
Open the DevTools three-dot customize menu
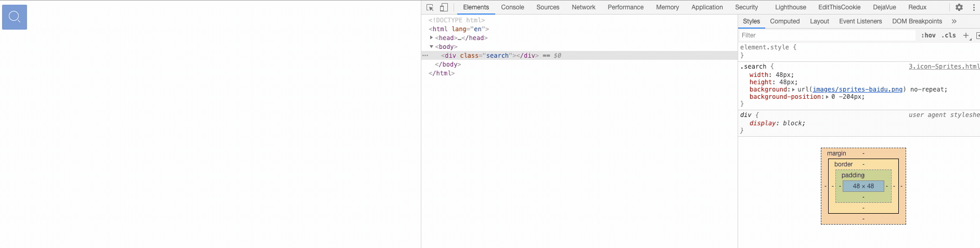click(x=974, y=7)
